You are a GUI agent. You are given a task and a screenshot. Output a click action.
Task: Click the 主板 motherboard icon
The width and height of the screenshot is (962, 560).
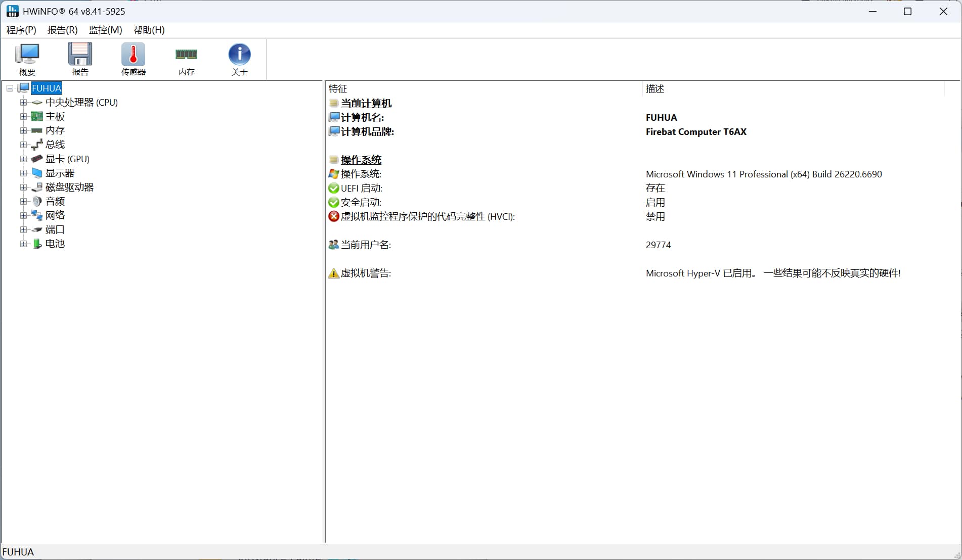[37, 117]
